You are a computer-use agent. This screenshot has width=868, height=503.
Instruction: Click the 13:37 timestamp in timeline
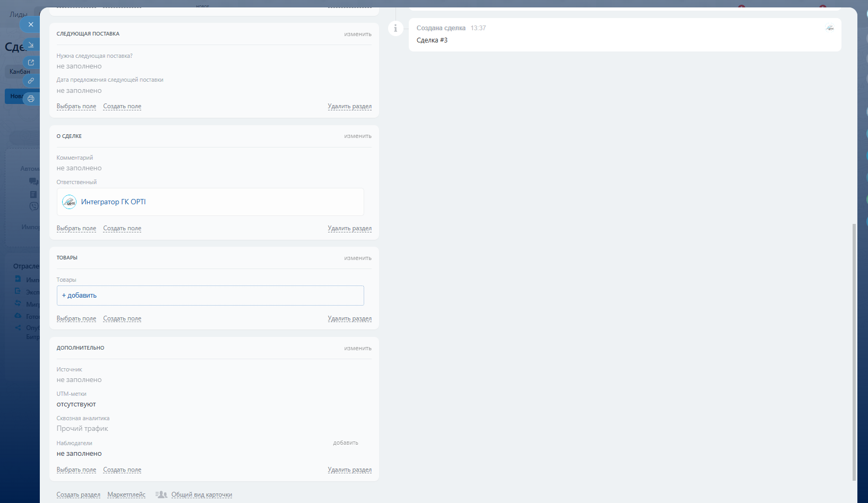point(478,28)
